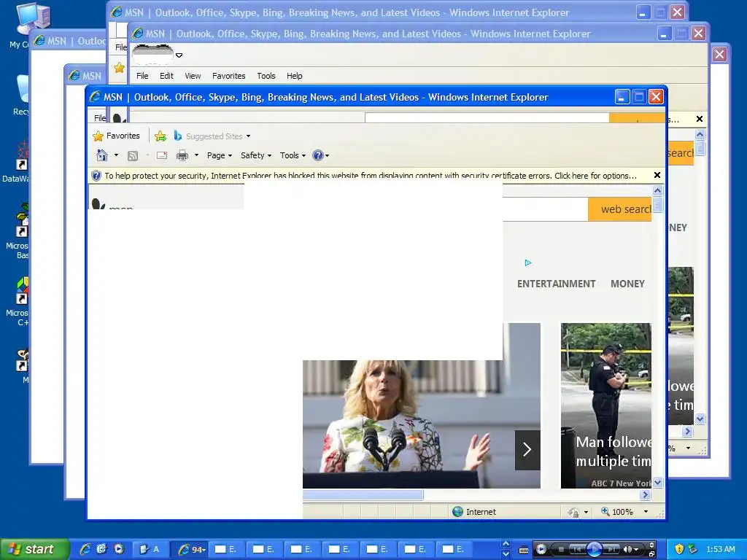Open File menu in second IE window

click(142, 76)
